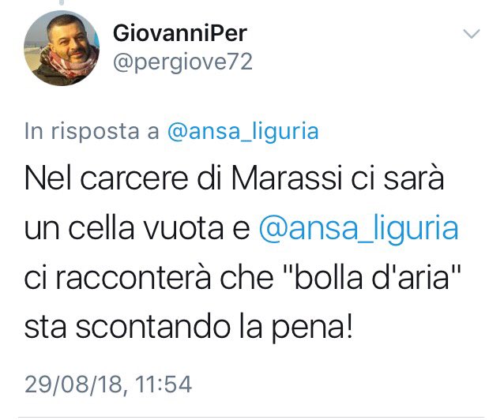Open the 29/08/18, 11:54 timestamp
The image size is (504, 420).
point(108,384)
